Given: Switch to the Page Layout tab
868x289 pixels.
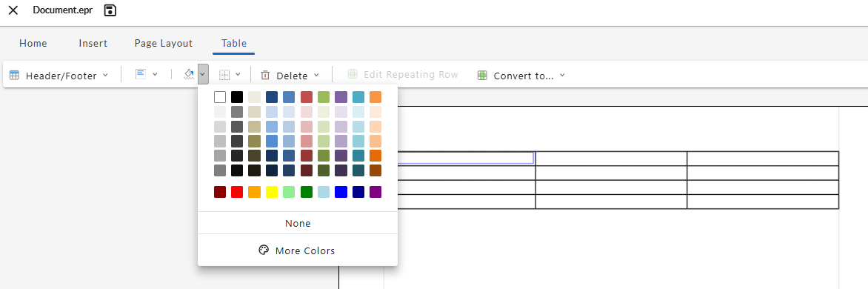Looking at the screenshot, I should [x=163, y=43].
